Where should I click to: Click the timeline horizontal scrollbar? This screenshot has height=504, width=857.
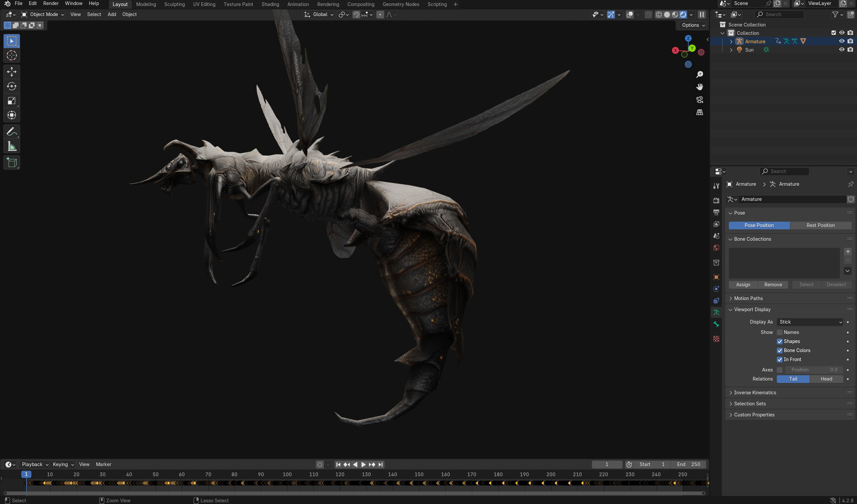354,493
